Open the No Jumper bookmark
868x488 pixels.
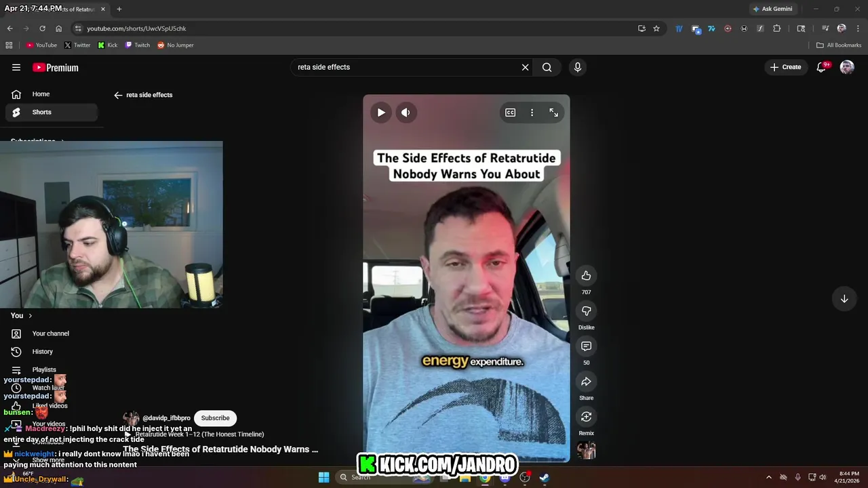[x=176, y=45]
